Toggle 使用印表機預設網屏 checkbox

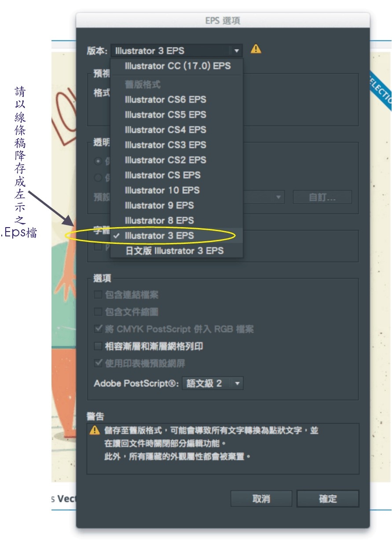pyautogui.click(x=98, y=364)
